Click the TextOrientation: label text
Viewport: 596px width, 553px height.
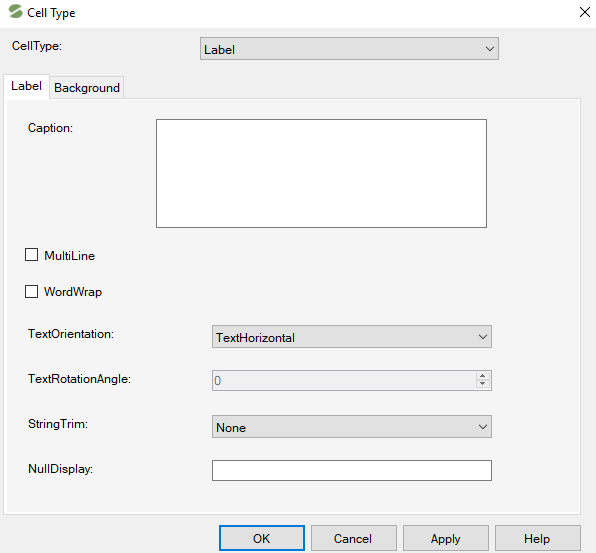click(x=71, y=334)
